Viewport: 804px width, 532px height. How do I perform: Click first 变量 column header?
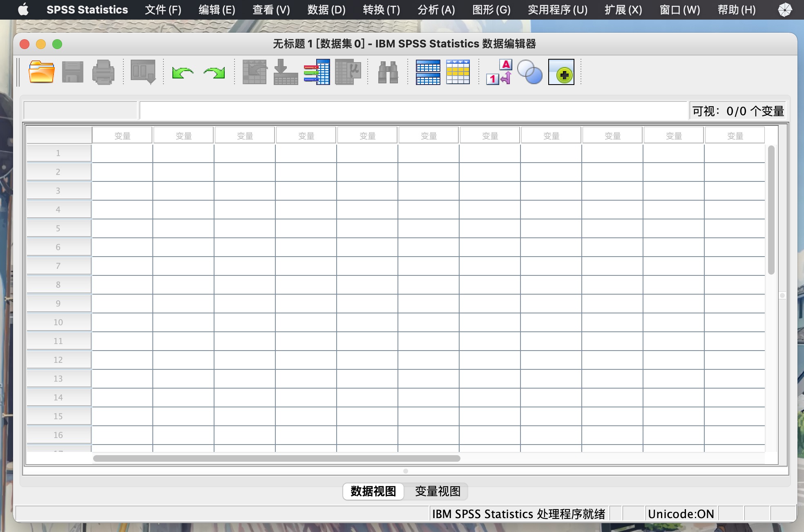click(122, 135)
